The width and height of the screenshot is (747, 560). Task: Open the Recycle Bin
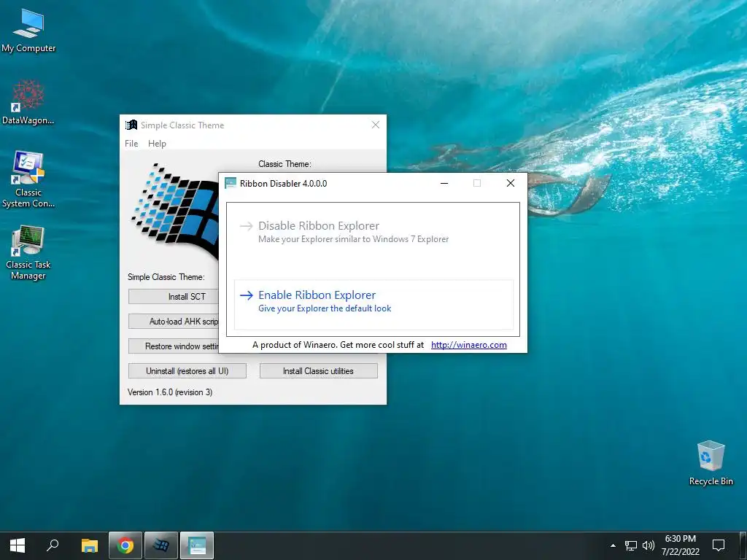coord(711,463)
